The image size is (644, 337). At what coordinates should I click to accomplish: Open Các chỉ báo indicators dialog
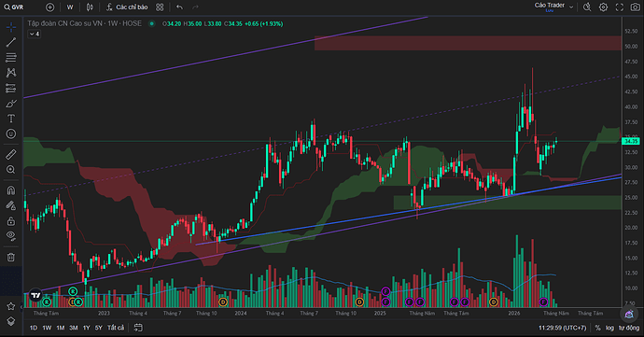(x=127, y=7)
